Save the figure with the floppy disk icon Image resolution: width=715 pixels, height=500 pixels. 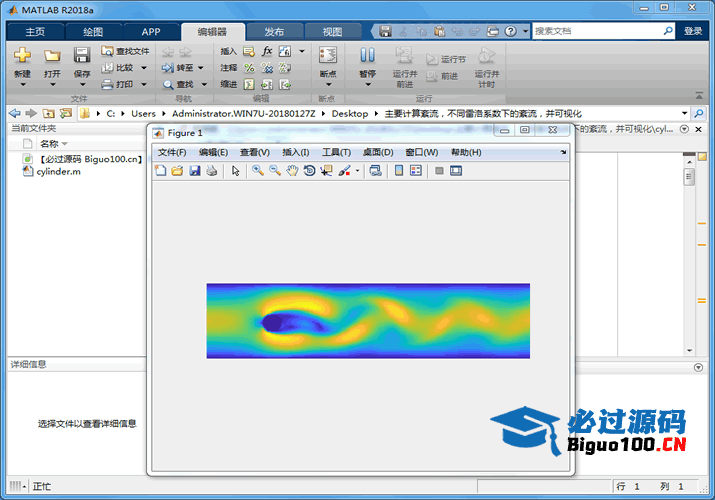195,171
